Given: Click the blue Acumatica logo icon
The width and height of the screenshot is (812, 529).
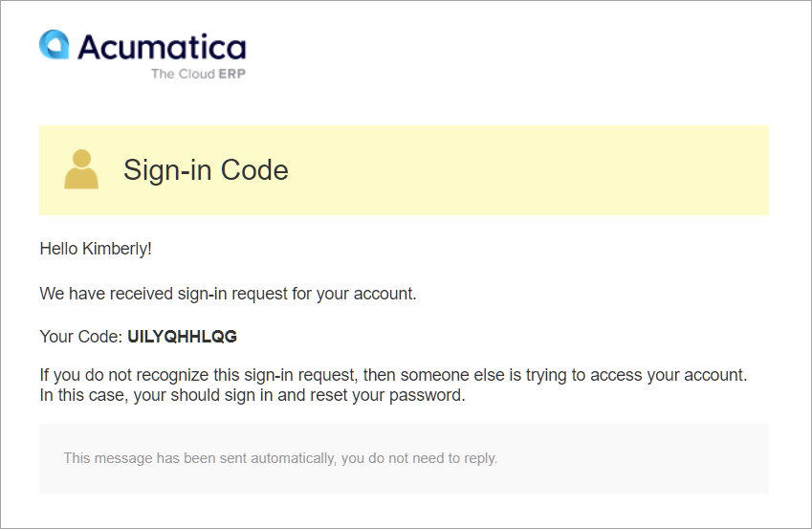Looking at the screenshot, I should 54,44.
